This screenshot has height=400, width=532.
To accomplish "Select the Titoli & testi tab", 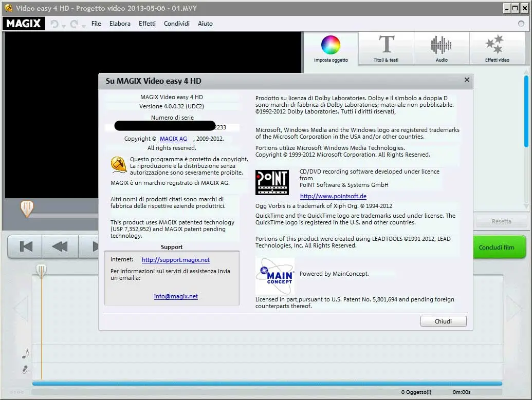I will tap(386, 48).
